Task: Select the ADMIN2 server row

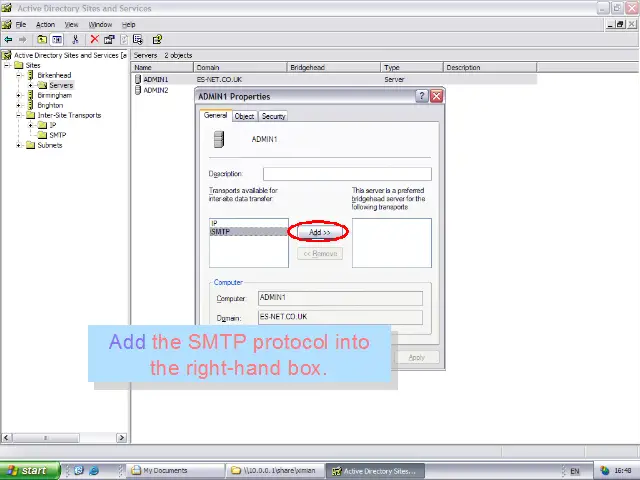Action: pos(151,90)
